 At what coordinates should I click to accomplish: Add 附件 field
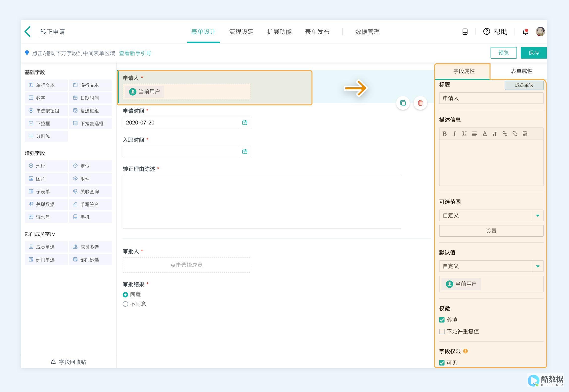[90, 179]
